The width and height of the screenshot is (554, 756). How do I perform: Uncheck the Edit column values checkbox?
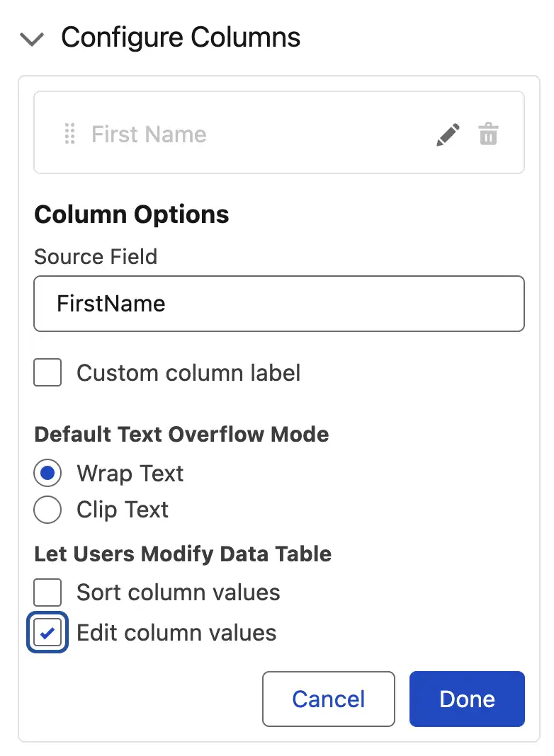(47, 633)
